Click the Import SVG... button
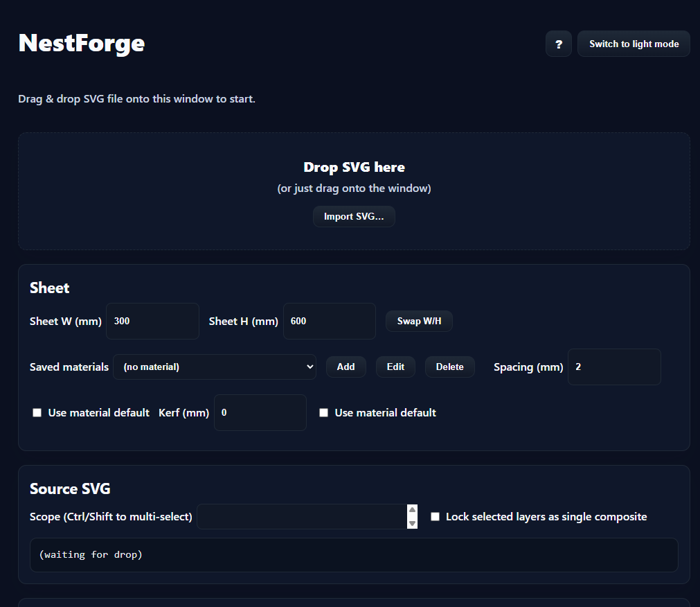 354,217
